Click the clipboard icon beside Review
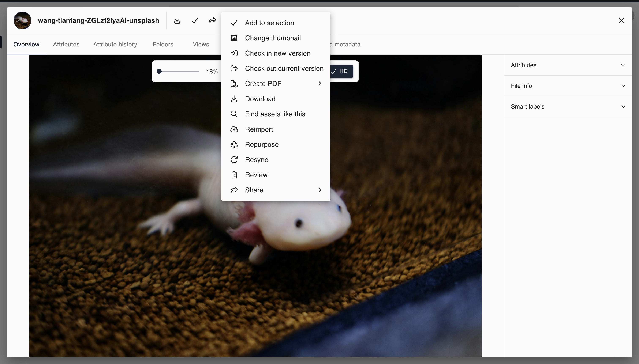Screen dimensions: 639x364 (234, 175)
